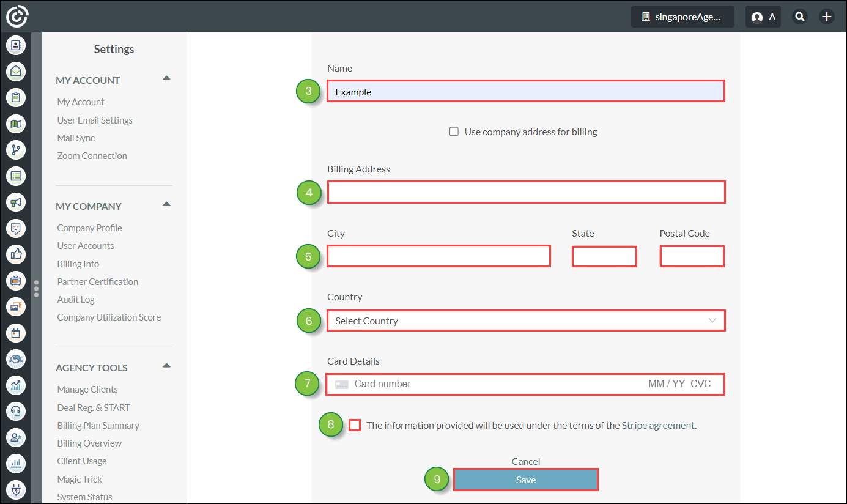Select the headset support icon
Image resolution: width=847 pixels, height=504 pixels.
tap(16, 411)
